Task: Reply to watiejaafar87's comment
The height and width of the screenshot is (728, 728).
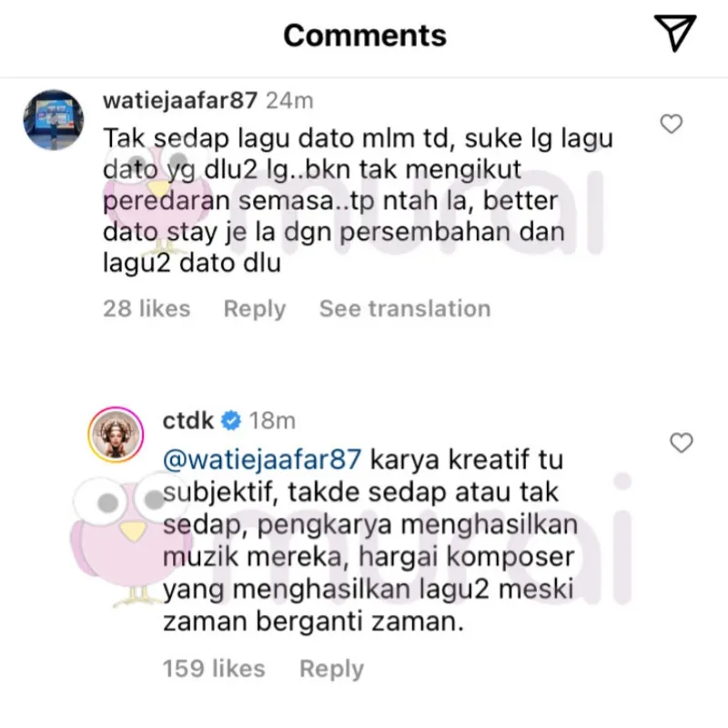Action: pos(255,308)
